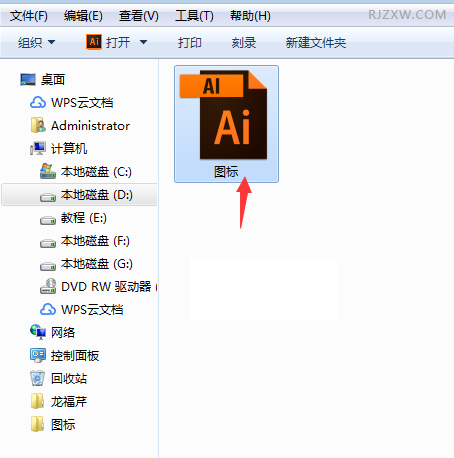Click the 打开 button with Ai icon

[108, 42]
